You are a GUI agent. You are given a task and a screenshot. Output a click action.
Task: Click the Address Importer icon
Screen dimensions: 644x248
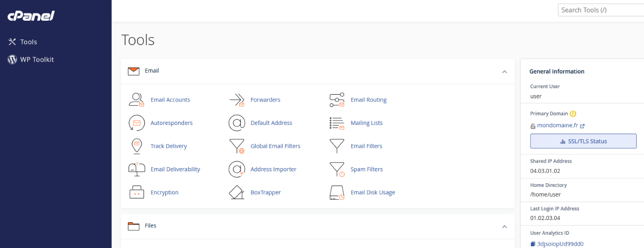(x=236, y=169)
